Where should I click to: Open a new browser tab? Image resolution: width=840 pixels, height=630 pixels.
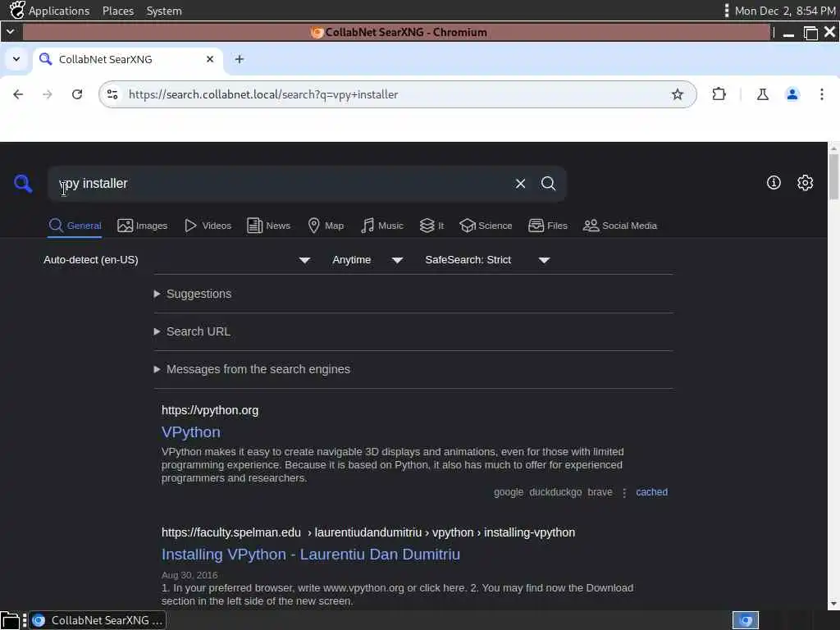(240, 59)
